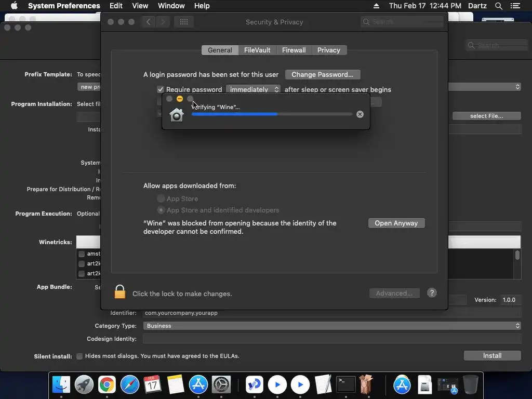Screen dimensions: 532x399
Task: Open the Edit menu
Action: 116,6
